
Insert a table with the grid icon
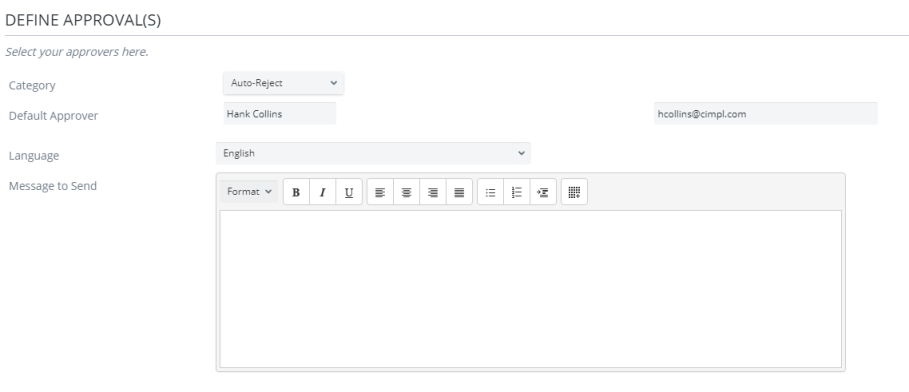575,192
